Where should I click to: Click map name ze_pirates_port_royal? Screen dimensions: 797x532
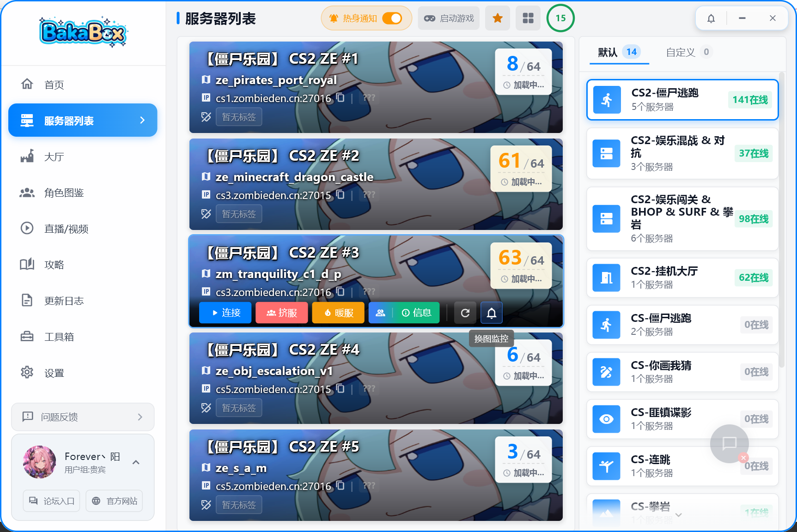click(276, 80)
